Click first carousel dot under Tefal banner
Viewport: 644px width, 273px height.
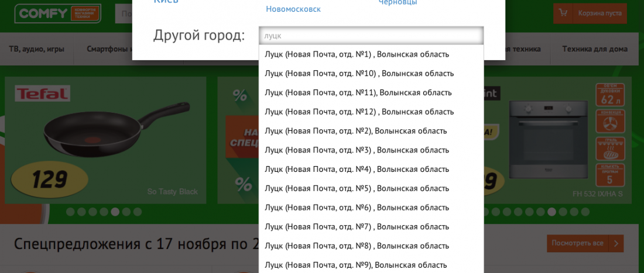pyautogui.click(x=70, y=212)
